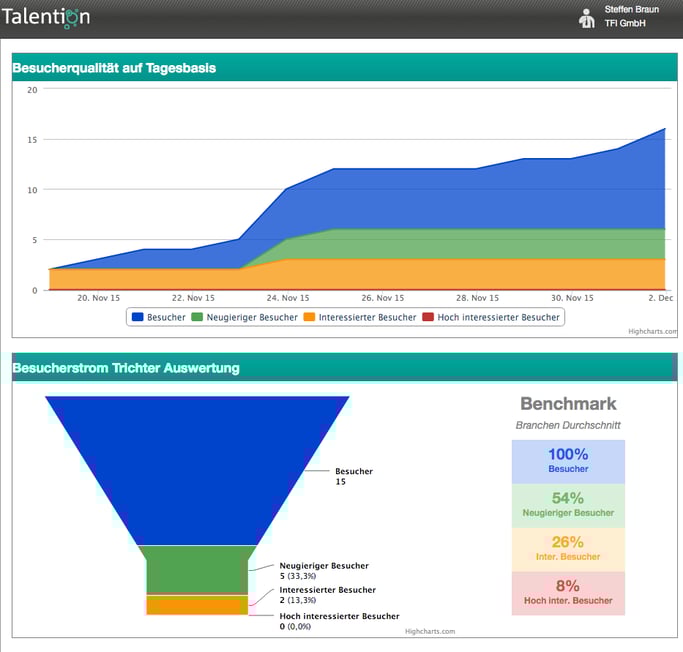The height and width of the screenshot is (652, 683).
Task: Click the blue Besucher legend color swatch
Action: (137, 317)
